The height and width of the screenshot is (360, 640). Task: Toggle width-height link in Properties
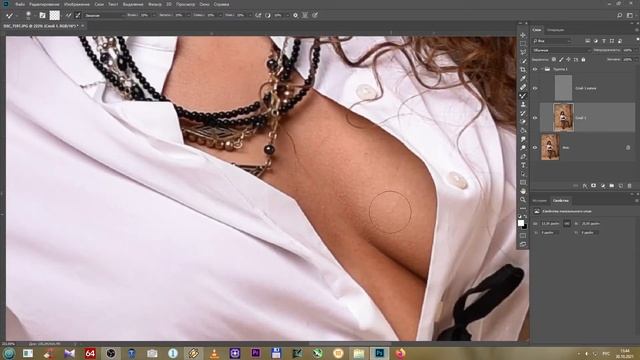tap(567, 224)
